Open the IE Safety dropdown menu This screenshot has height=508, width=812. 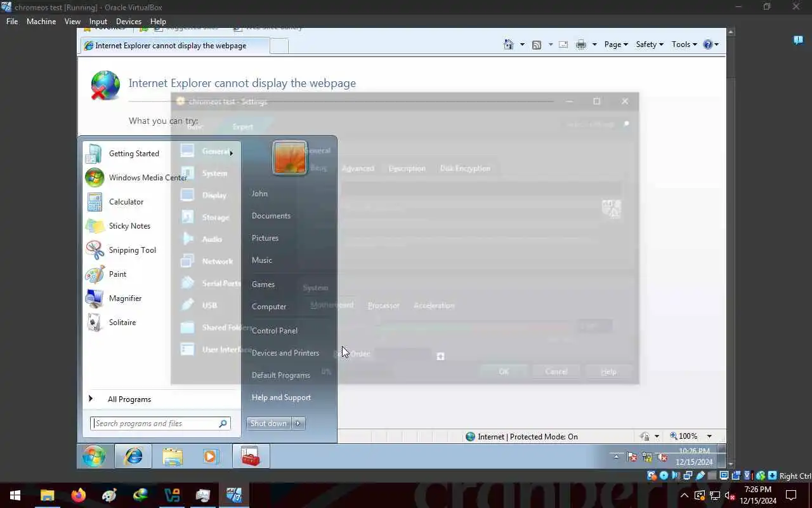pos(650,44)
